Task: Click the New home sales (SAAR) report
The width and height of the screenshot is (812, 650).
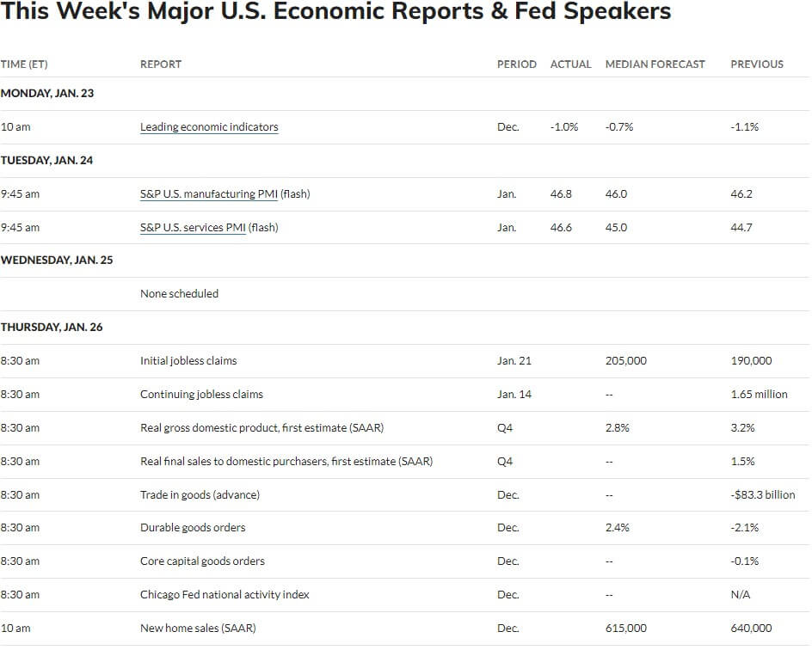Action: point(198,629)
